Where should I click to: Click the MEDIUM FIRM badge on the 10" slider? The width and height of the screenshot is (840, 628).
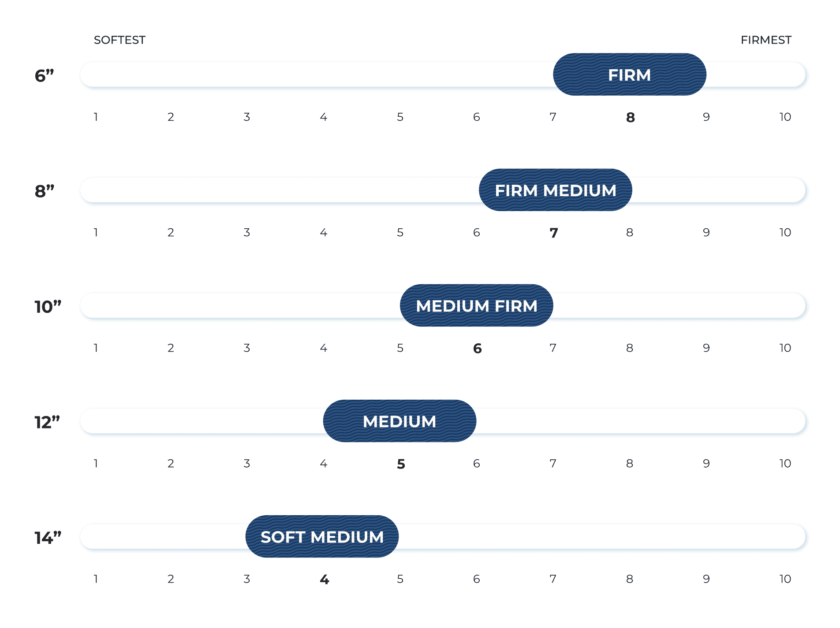pyautogui.click(x=476, y=306)
